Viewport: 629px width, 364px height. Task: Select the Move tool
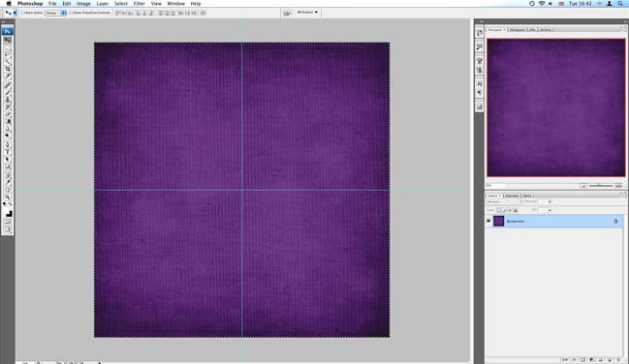coord(8,40)
